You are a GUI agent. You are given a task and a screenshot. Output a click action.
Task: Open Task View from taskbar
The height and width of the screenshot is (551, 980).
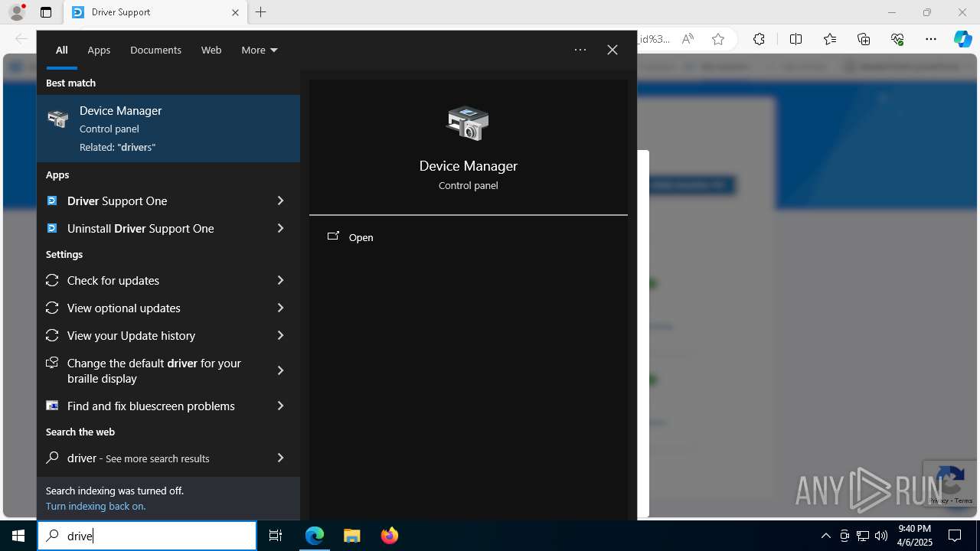(276, 536)
